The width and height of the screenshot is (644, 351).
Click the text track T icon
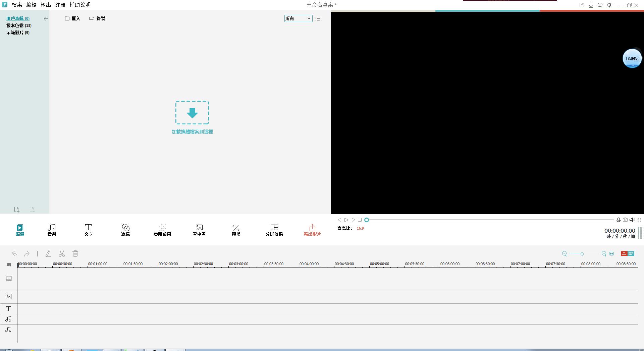pos(9,309)
